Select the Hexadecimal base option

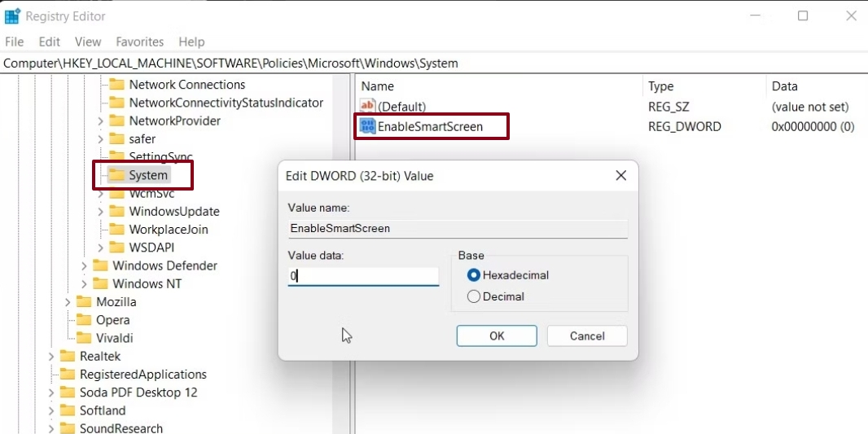(474, 275)
